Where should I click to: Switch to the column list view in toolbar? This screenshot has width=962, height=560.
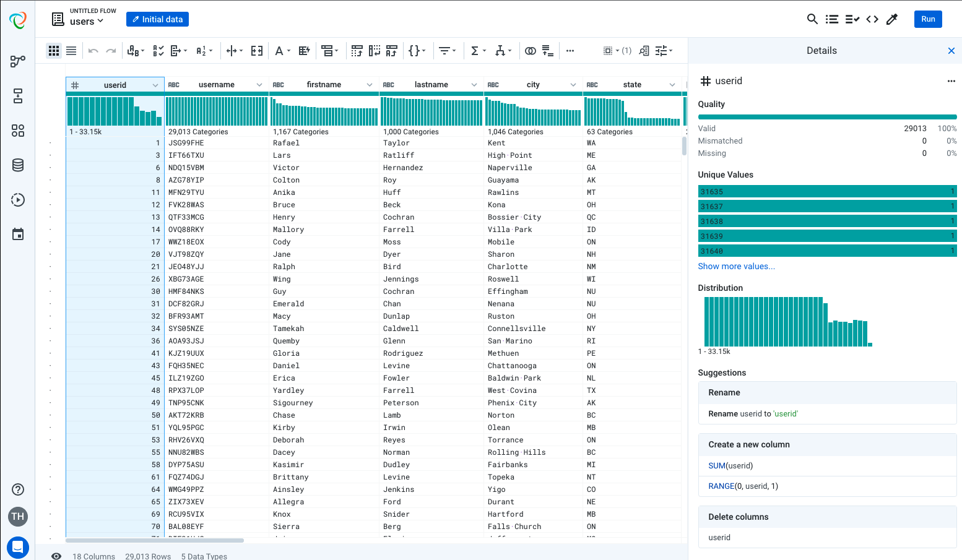[71, 50]
